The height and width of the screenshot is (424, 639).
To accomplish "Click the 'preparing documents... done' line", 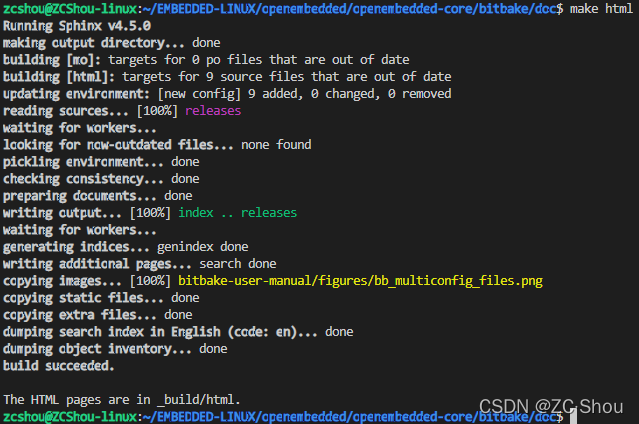I will [98, 196].
